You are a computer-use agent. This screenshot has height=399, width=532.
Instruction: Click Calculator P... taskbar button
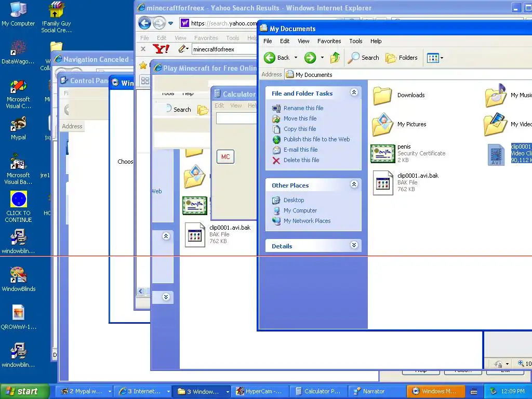click(318, 391)
